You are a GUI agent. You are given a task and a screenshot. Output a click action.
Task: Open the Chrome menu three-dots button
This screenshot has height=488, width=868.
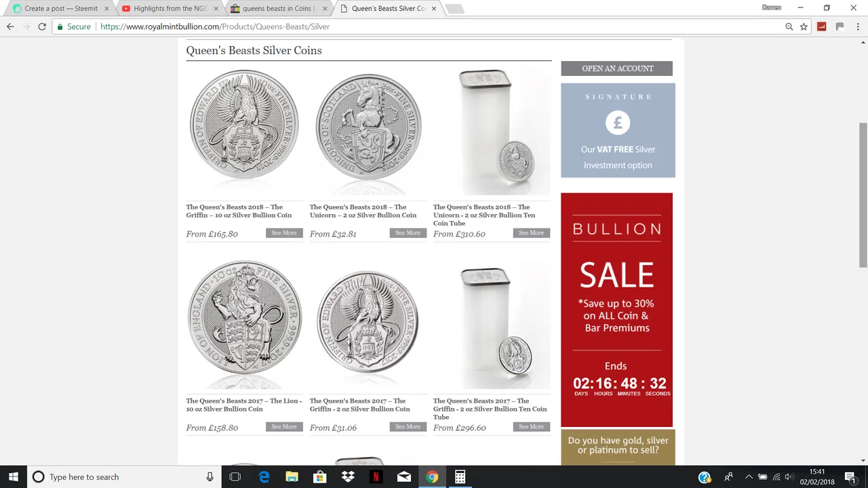point(857,26)
